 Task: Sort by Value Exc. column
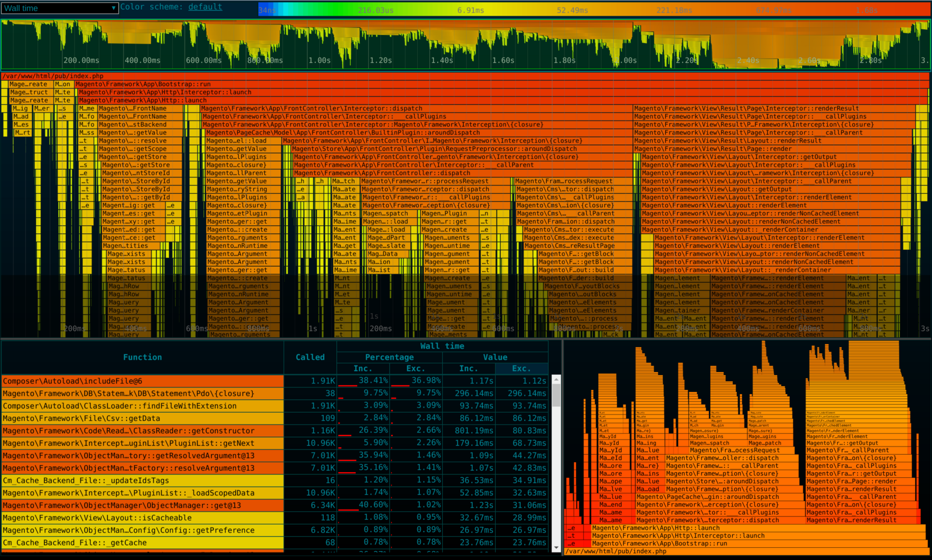click(x=521, y=368)
